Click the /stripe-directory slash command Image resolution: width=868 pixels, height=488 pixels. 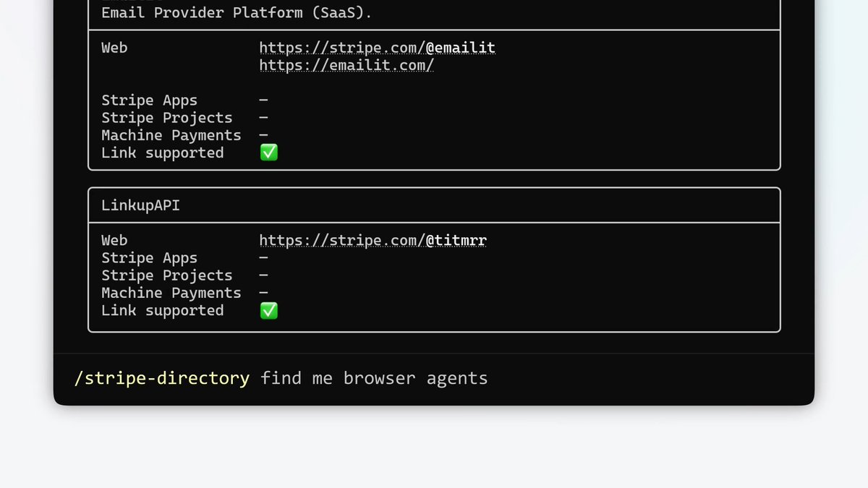162,378
